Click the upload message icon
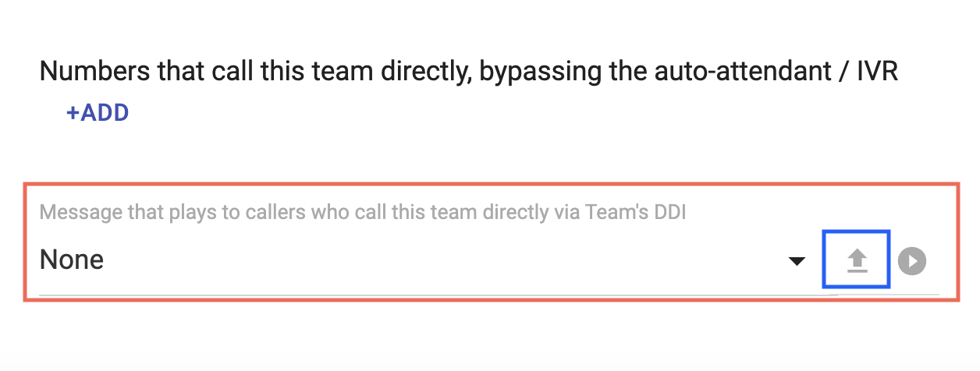Image resolution: width=980 pixels, height=371 pixels. point(857,260)
